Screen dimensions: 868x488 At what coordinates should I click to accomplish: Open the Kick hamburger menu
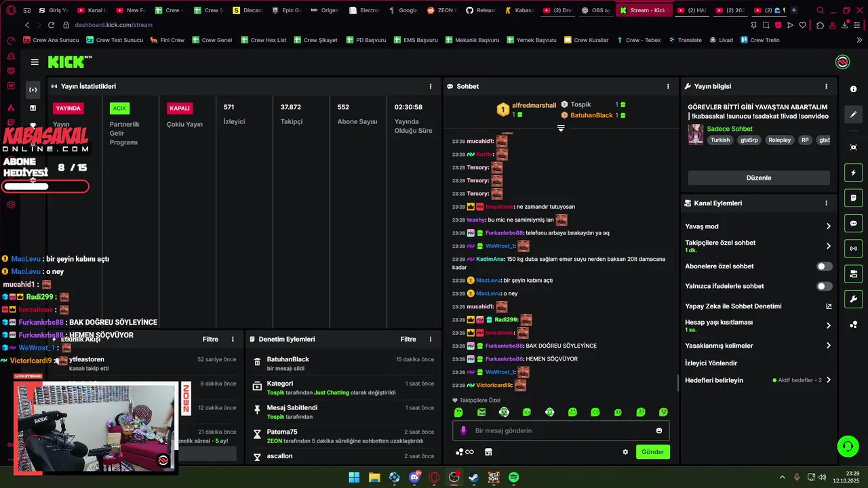click(x=35, y=62)
